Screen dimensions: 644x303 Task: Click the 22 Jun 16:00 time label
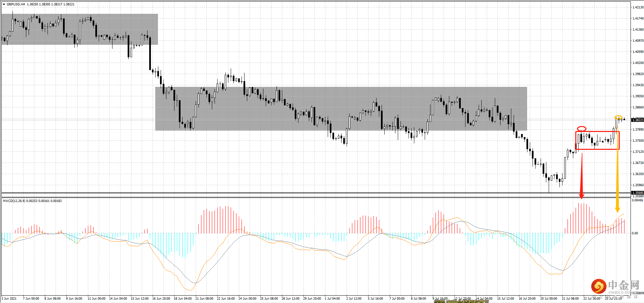(226, 299)
